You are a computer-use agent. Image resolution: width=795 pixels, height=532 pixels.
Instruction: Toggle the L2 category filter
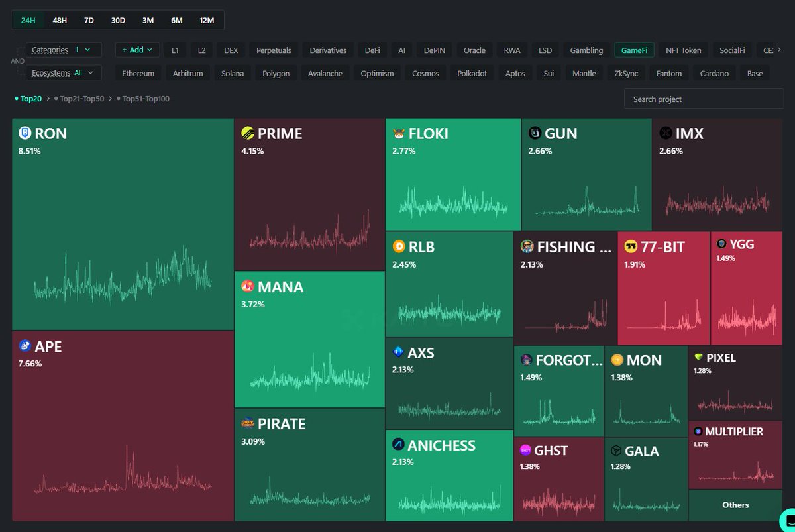201,50
